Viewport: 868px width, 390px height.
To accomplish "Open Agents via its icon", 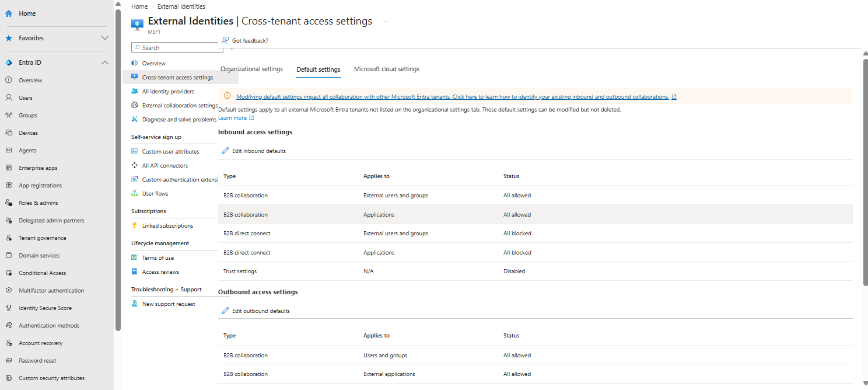I will pos(9,150).
